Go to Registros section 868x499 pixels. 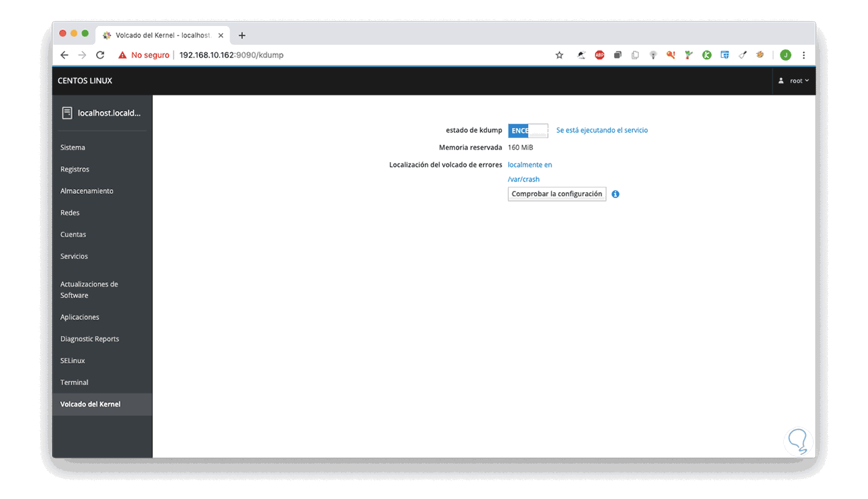pyautogui.click(x=102, y=169)
